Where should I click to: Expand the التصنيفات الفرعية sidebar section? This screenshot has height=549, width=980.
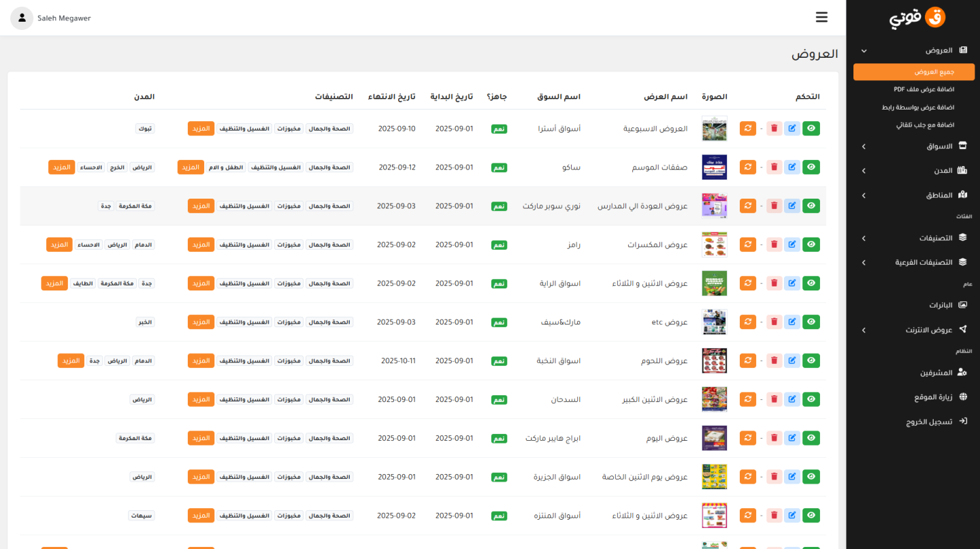pyautogui.click(x=912, y=262)
